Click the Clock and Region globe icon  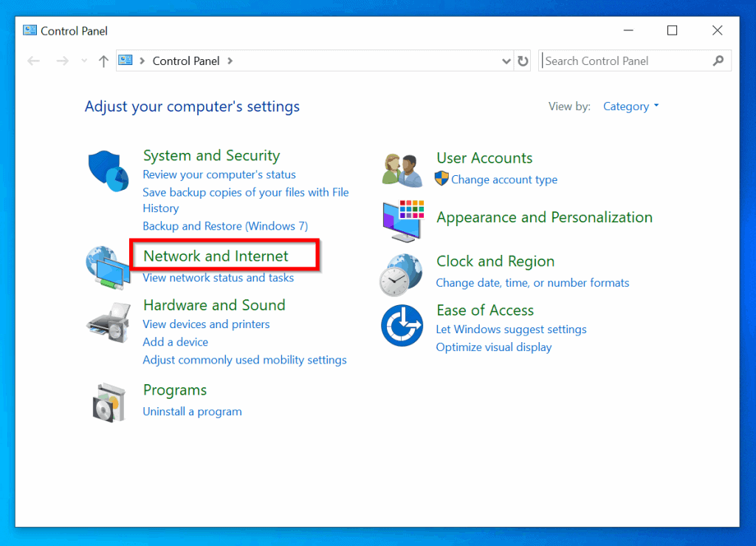coord(402,273)
